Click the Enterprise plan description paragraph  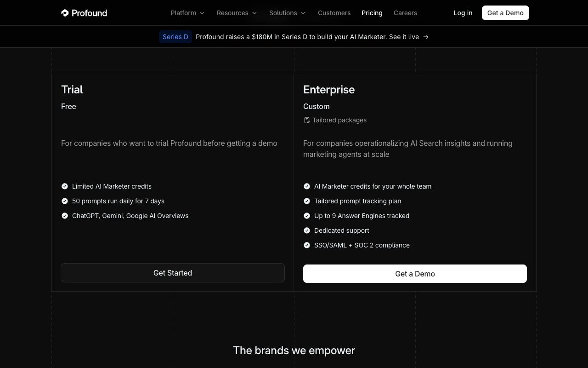point(408,149)
